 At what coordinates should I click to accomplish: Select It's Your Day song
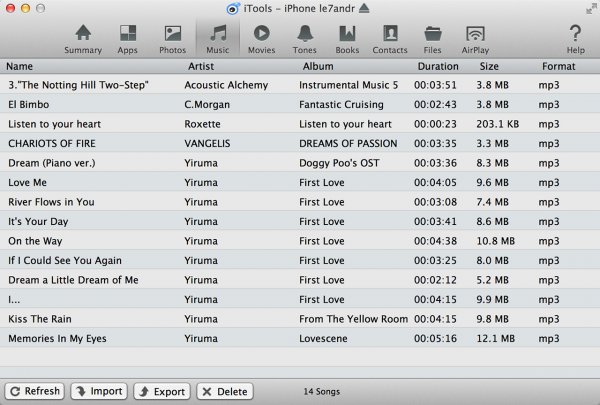click(x=38, y=222)
